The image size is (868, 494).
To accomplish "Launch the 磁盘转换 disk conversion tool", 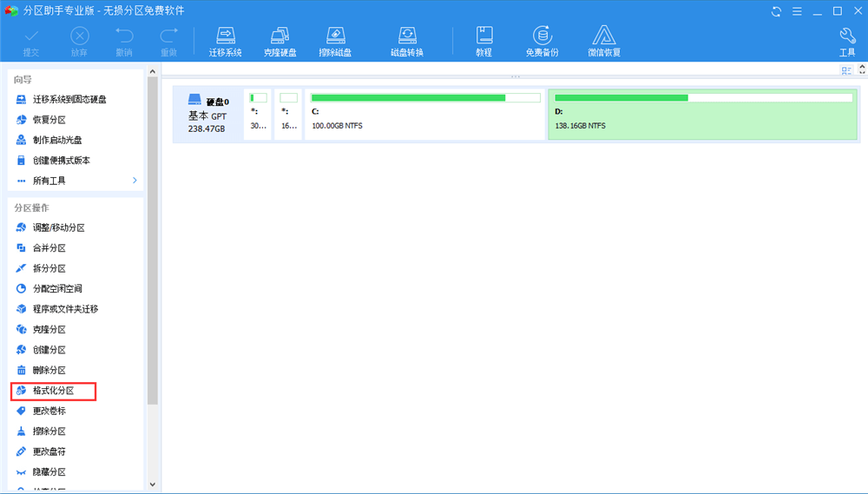I will 406,41.
